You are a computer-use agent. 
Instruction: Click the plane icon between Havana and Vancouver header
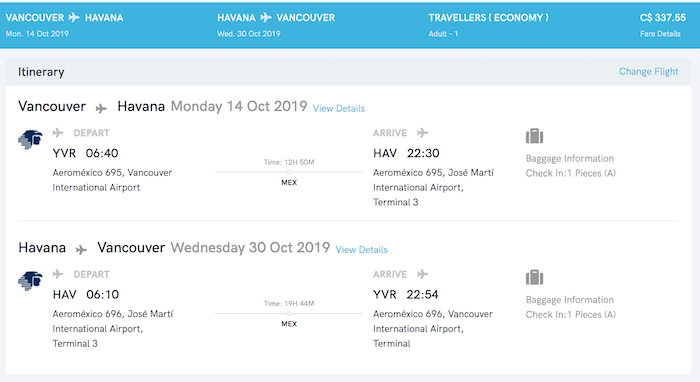click(266, 18)
